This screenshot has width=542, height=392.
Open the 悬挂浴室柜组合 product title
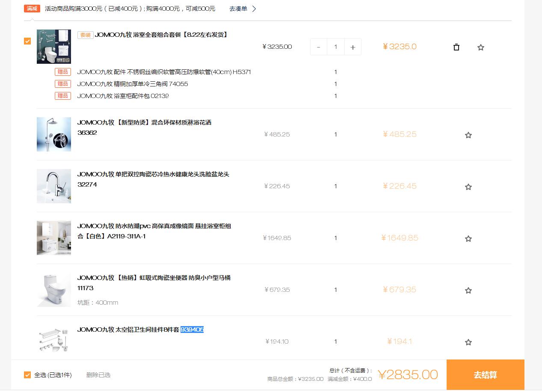pyautogui.click(x=154, y=231)
